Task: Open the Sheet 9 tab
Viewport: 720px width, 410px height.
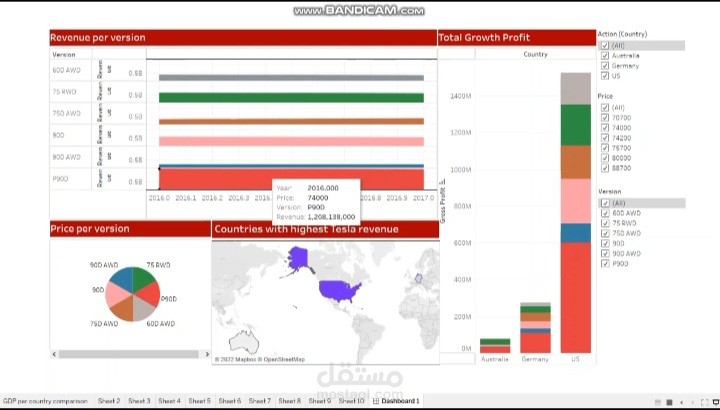Action: [x=320, y=401]
